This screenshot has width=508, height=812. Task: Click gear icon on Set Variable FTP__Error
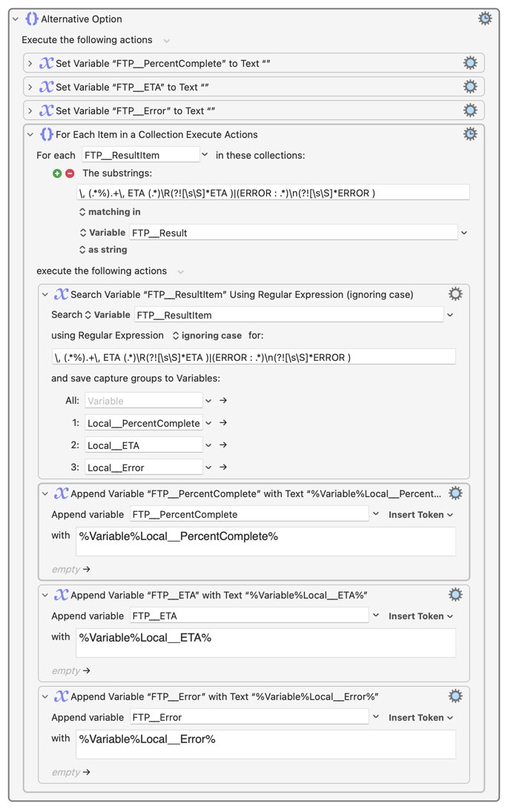pyautogui.click(x=469, y=111)
